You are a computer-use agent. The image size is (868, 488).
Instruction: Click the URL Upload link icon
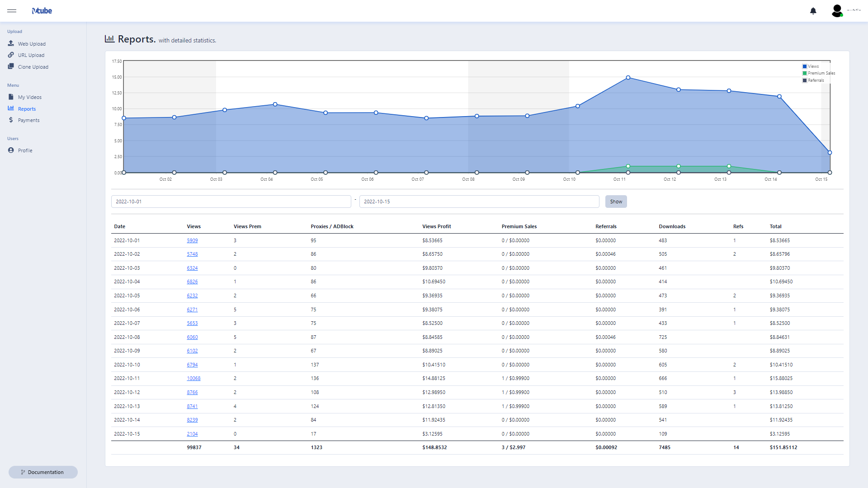pyautogui.click(x=11, y=55)
